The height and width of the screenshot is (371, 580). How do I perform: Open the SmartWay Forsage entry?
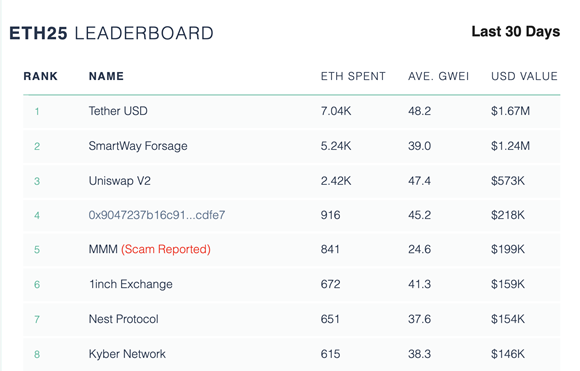point(138,146)
